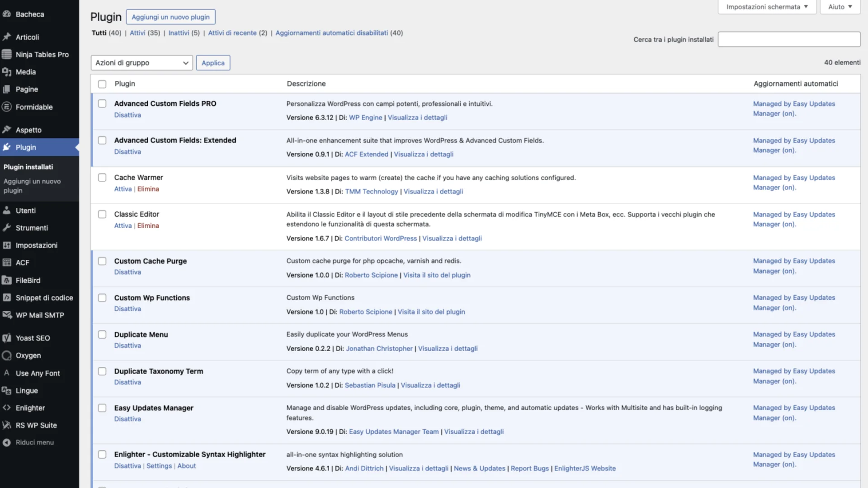Click the Aspetto brush icon

[7, 130]
